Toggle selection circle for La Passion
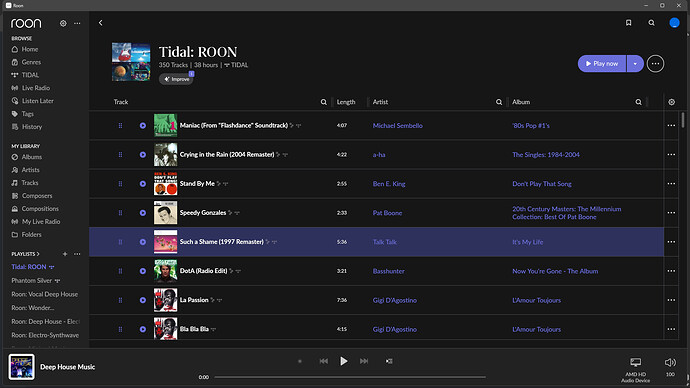The height and width of the screenshot is (388, 690). point(143,300)
